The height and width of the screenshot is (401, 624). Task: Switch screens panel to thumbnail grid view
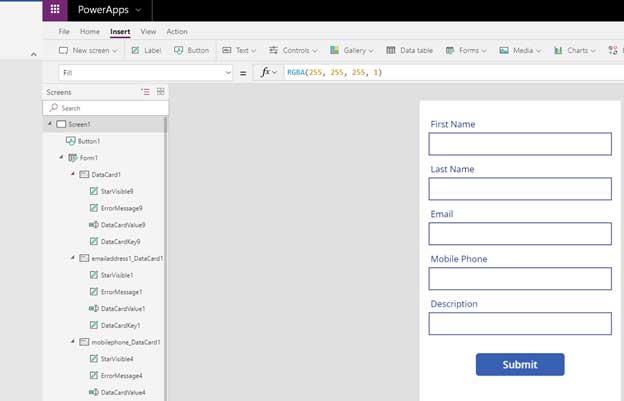coord(160,91)
